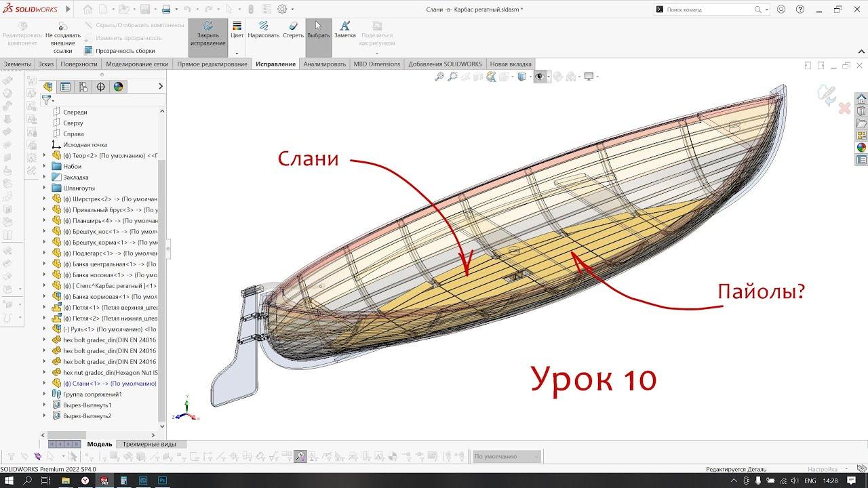Toggle the Выбрать selection mode

coord(318,30)
